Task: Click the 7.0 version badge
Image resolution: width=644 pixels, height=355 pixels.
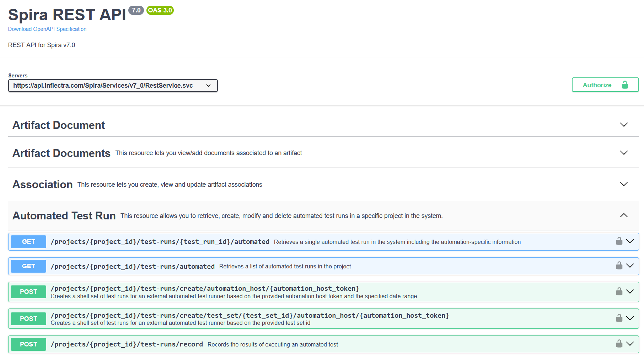Action: tap(136, 10)
